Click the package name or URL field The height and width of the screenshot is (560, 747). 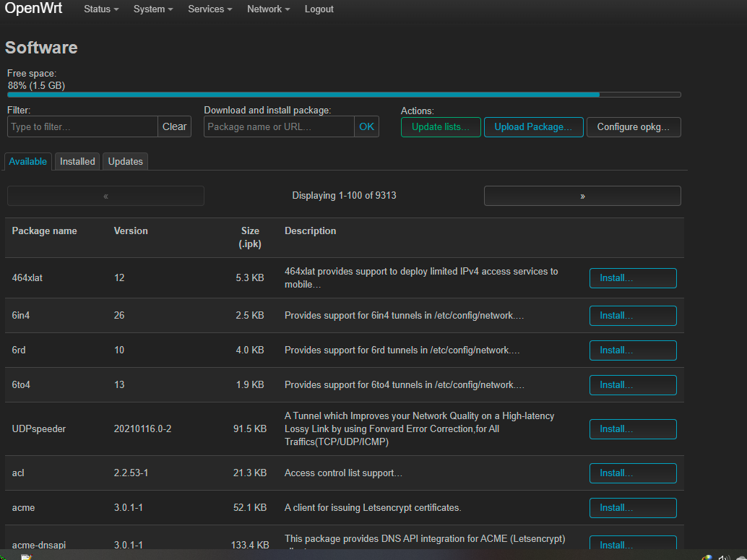coord(279,126)
